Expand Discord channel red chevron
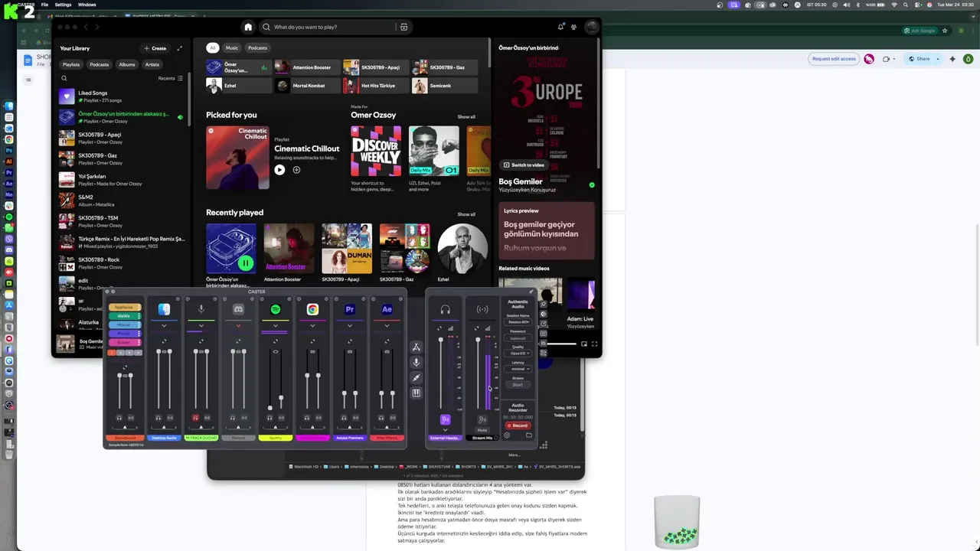 coord(238,326)
